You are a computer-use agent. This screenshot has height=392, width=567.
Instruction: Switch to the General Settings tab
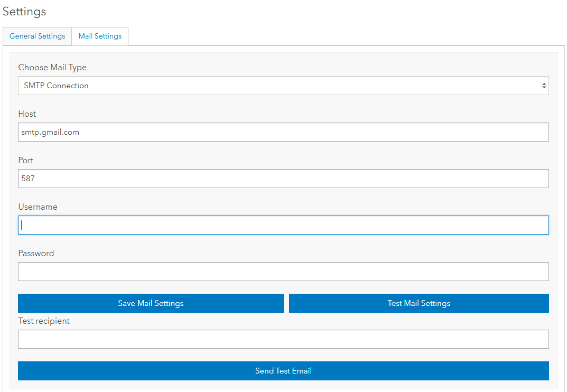tap(38, 36)
